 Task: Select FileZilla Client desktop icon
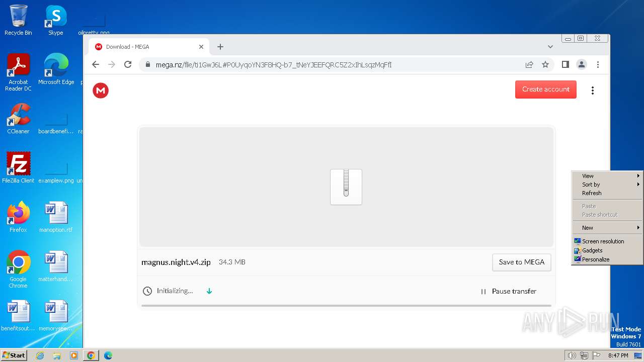[x=18, y=167]
